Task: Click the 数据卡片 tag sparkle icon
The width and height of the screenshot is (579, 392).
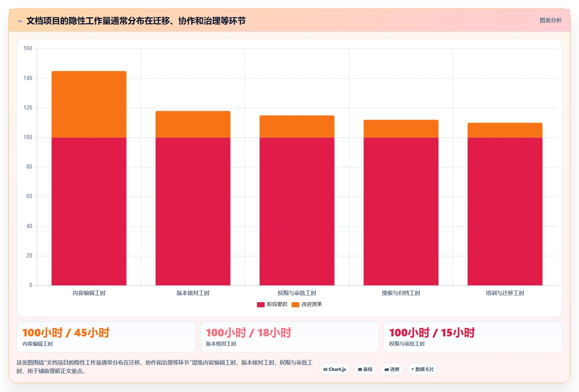Action: 413,369
